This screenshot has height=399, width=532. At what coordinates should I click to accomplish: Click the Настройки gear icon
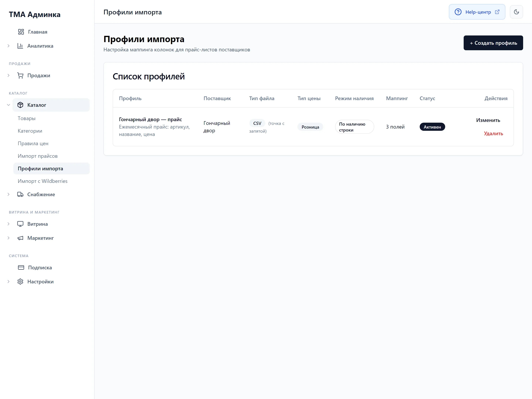point(20,281)
